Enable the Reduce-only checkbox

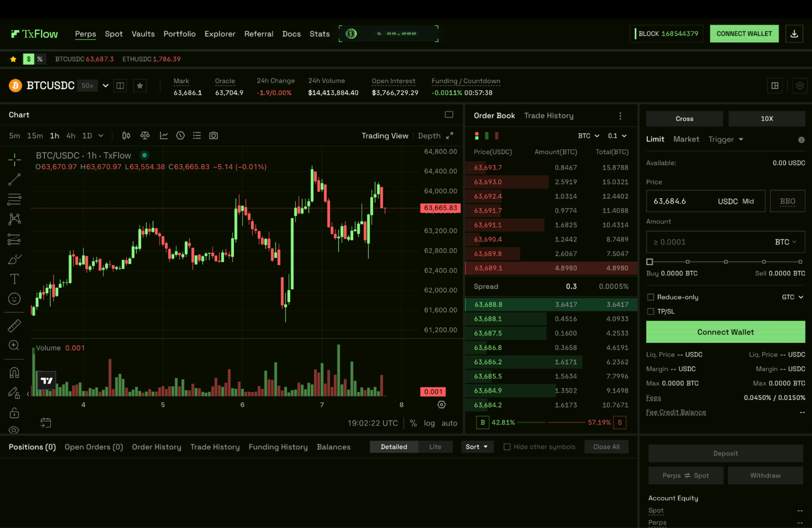click(651, 297)
